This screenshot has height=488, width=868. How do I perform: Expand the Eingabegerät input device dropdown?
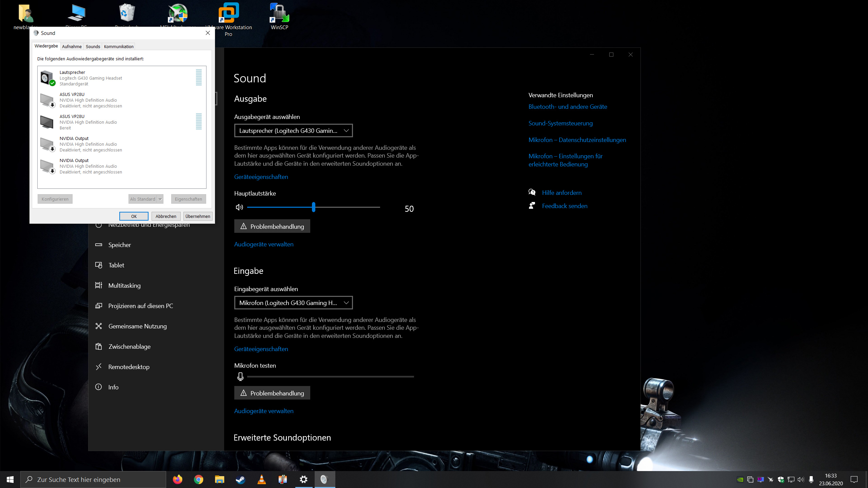pos(293,303)
